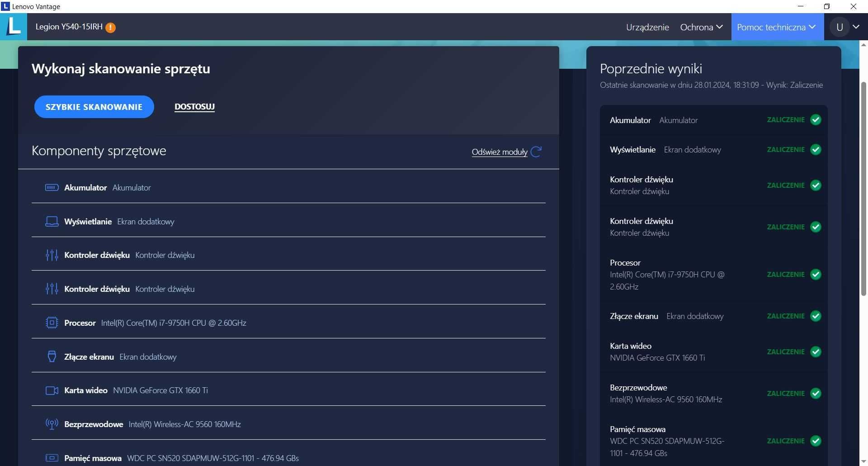Click the connector icon in Złącze ekranu row
Image resolution: width=868 pixels, height=466 pixels.
point(52,357)
